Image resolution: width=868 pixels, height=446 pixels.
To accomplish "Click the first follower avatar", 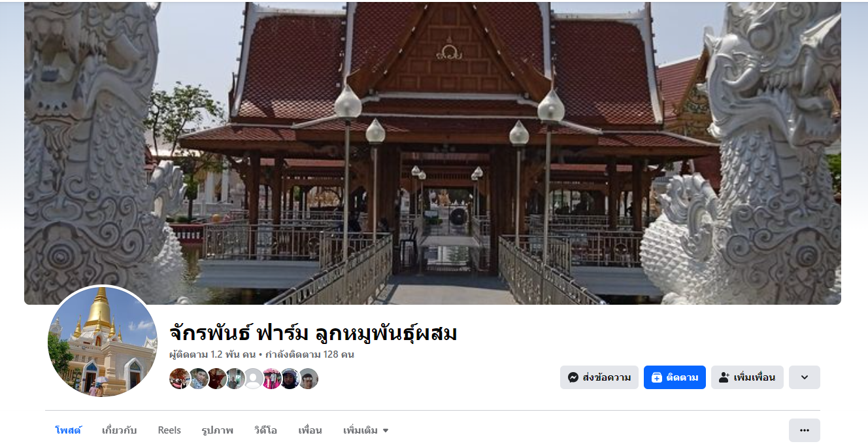I will pyautogui.click(x=179, y=379).
